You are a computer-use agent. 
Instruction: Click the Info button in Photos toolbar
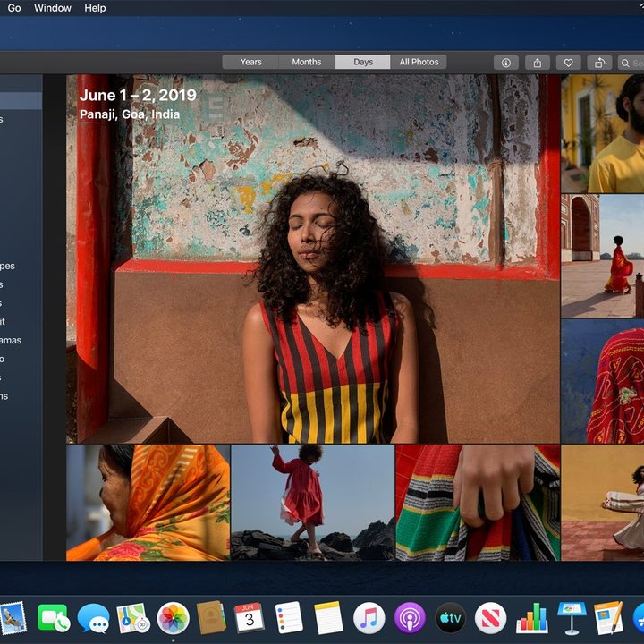point(506,63)
